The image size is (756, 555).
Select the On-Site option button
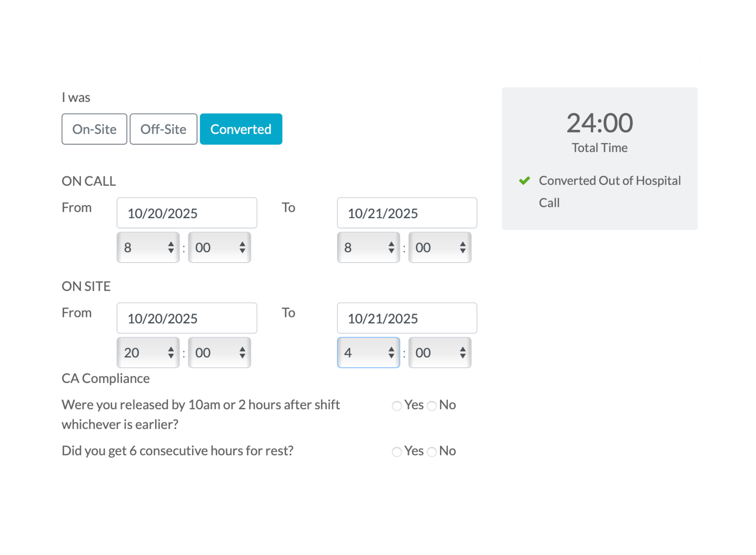coord(94,129)
